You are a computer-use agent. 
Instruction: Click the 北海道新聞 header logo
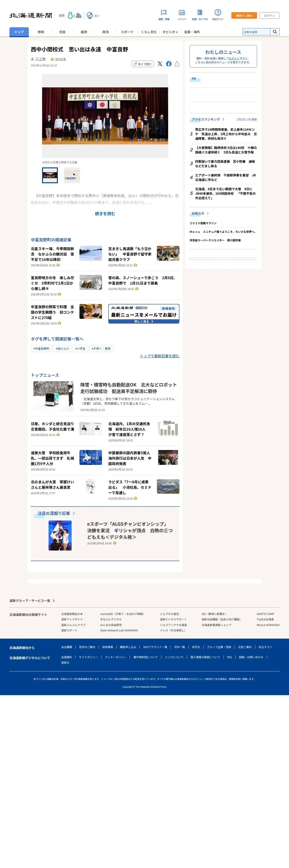[31, 16]
